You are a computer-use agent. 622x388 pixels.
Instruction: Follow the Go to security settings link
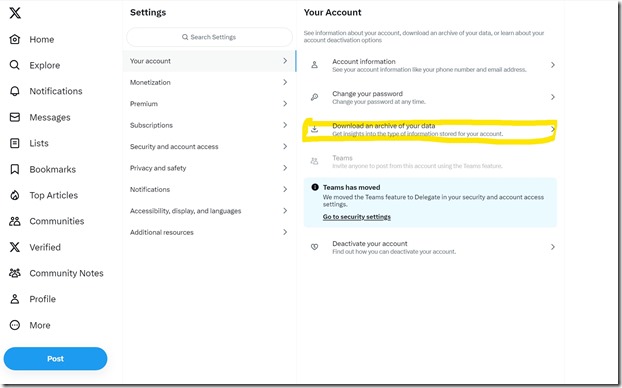(357, 217)
